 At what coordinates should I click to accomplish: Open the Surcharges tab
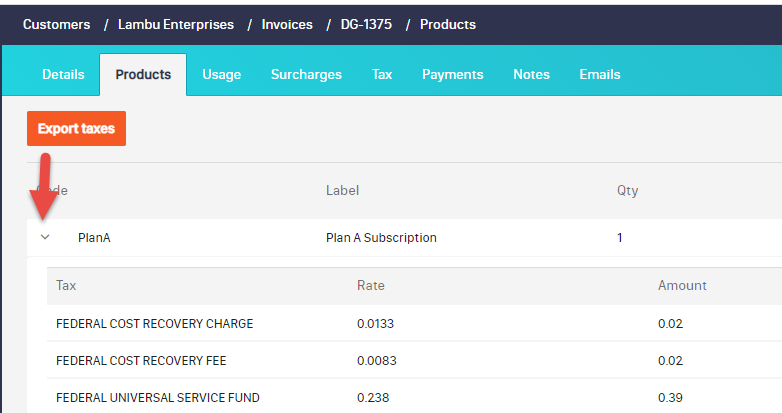pyautogui.click(x=306, y=75)
